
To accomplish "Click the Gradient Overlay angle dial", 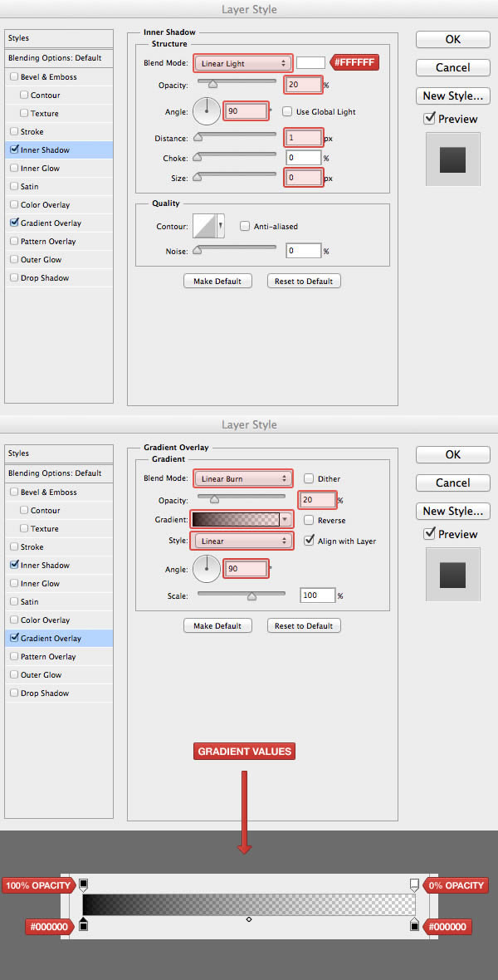I will point(207,569).
